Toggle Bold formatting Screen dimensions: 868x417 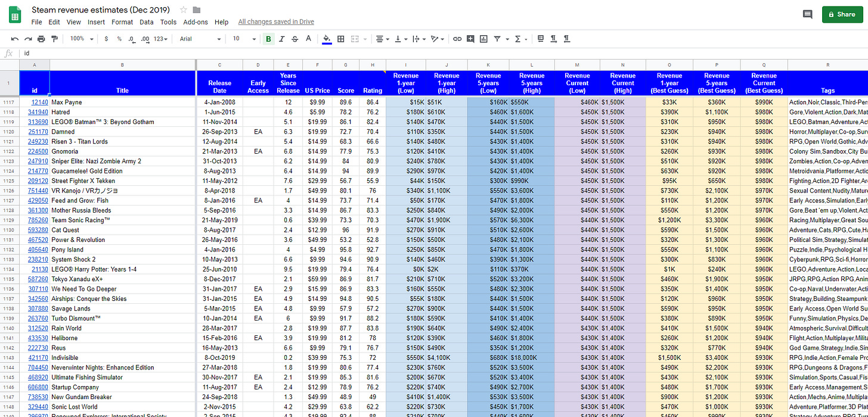coord(268,39)
